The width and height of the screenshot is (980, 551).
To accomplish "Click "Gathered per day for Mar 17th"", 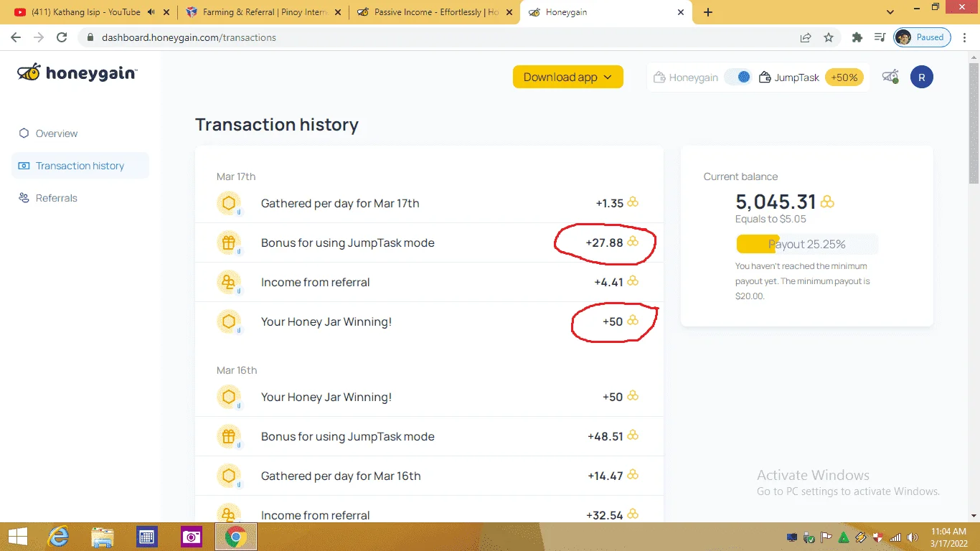I will click(x=340, y=203).
